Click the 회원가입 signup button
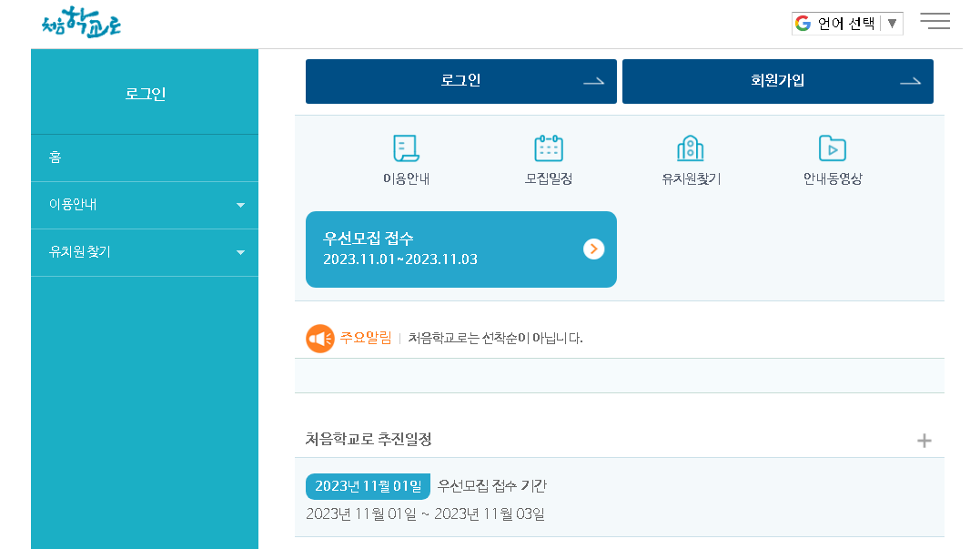Screen dimensions: 980x549 (x=777, y=81)
